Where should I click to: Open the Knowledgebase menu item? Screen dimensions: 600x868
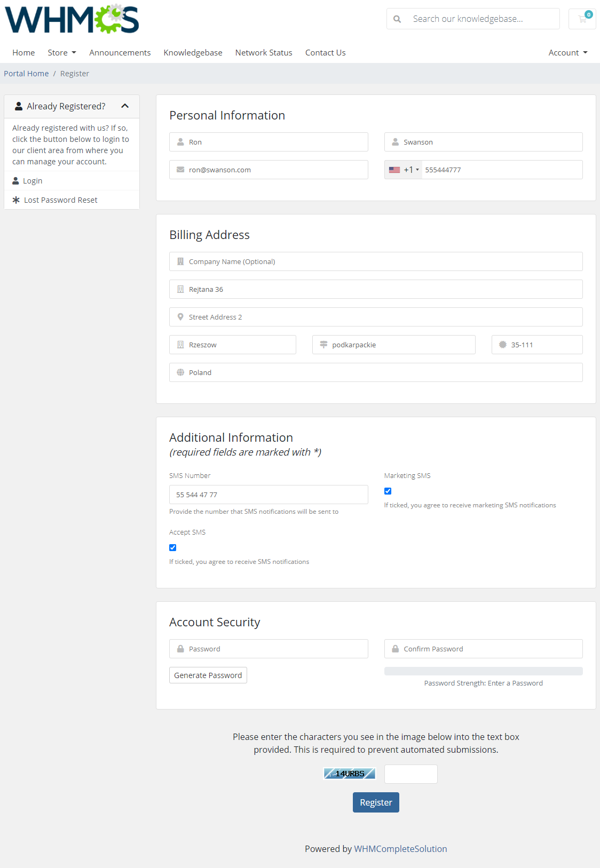pyautogui.click(x=193, y=52)
